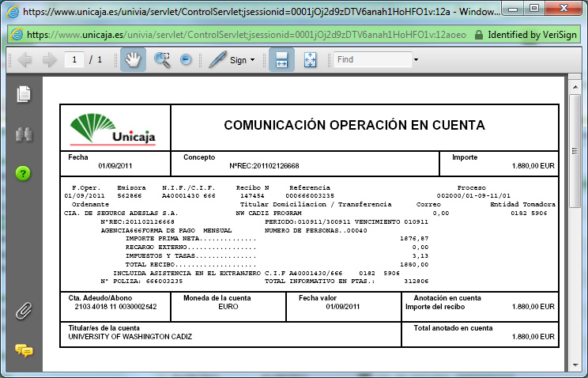Open the Comments speech bubble panel
The width and height of the screenshot is (588, 378).
24,350
